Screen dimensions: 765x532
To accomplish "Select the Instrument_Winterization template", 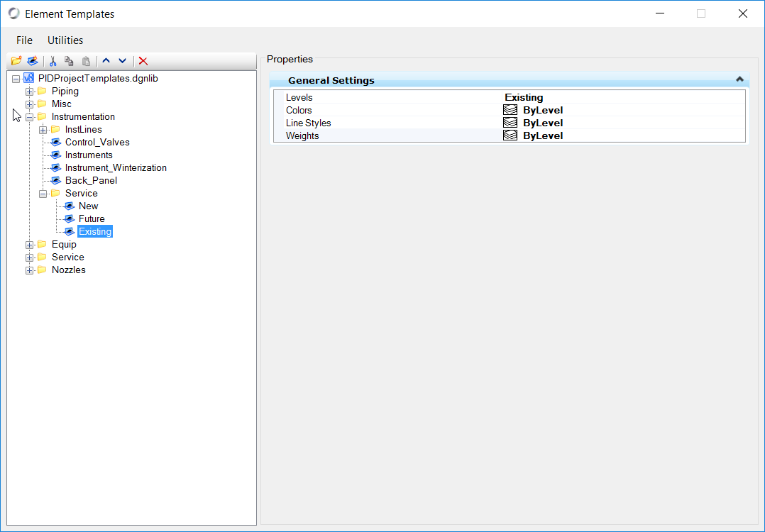I will pos(116,168).
